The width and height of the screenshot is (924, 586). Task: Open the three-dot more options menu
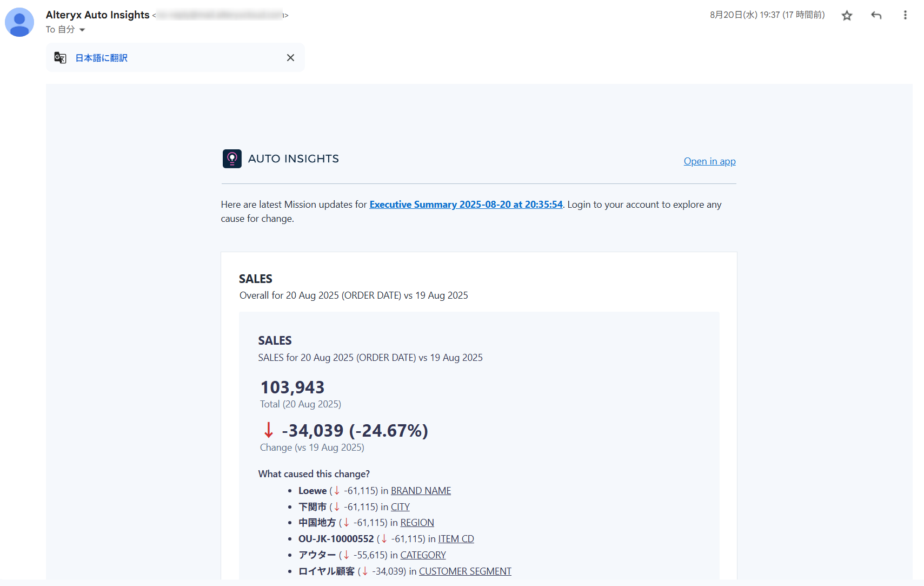[x=905, y=15]
